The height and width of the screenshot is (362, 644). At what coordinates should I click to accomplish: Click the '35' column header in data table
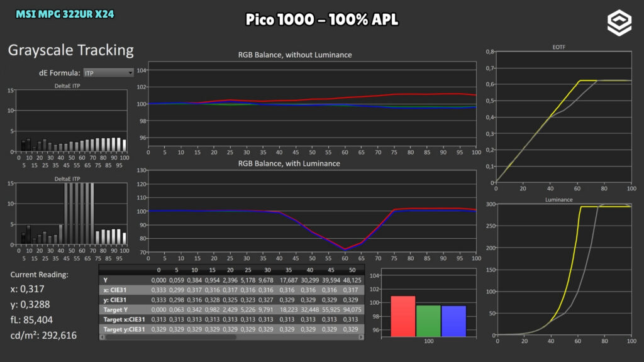(289, 270)
